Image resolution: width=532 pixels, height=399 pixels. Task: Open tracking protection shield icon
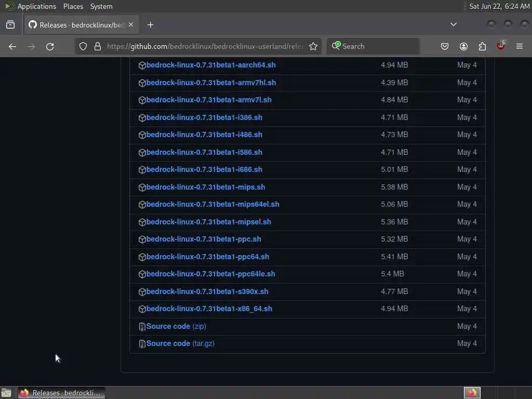point(83,46)
